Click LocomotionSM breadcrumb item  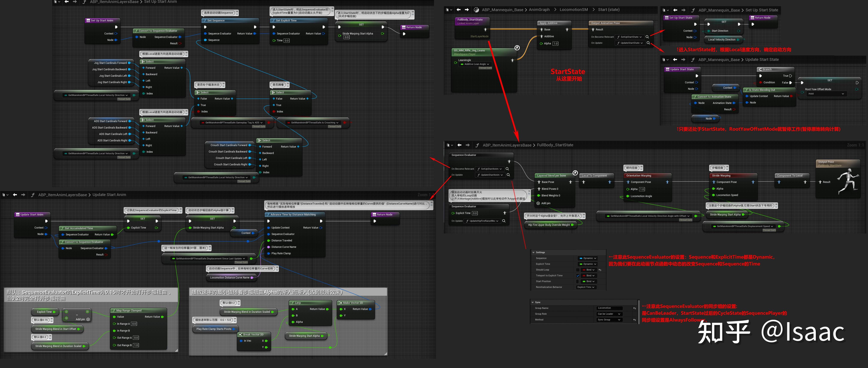click(x=574, y=10)
